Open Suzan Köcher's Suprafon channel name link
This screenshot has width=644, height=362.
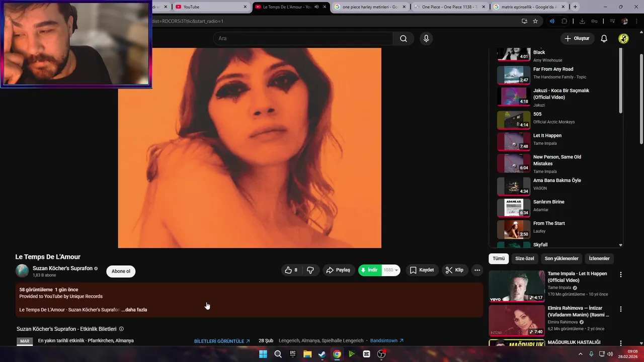click(62, 268)
